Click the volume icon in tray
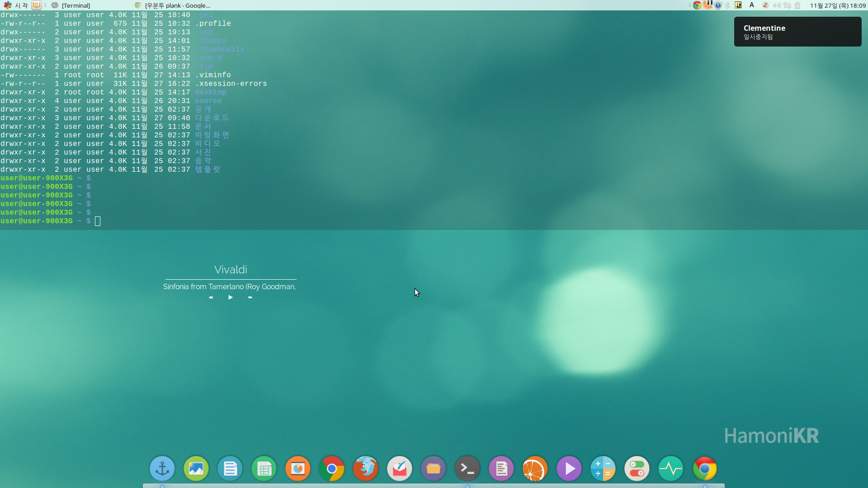Viewport: 868px width, 488px height. click(x=777, y=5)
